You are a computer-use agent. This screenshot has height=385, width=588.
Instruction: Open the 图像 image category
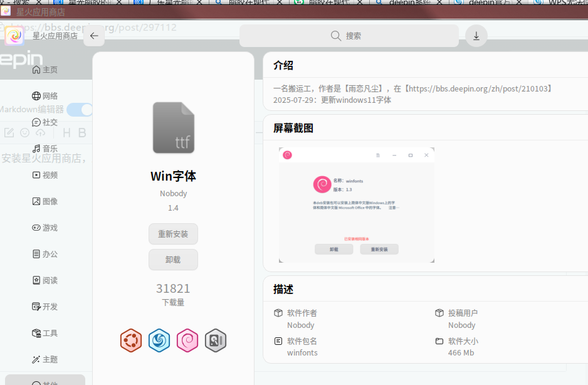point(45,201)
